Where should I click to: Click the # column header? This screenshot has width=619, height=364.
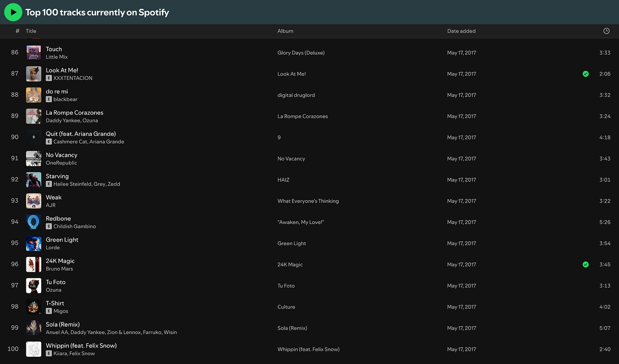point(17,31)
